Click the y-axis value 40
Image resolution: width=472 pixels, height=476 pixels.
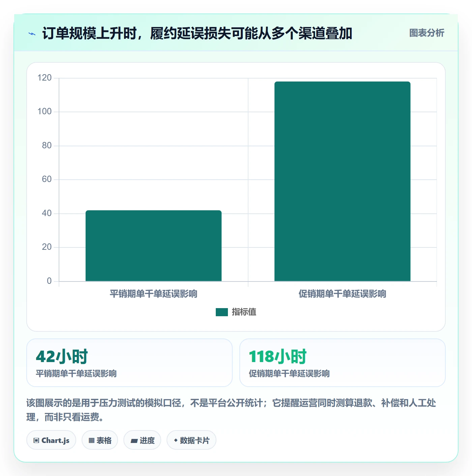coord(47,213)
